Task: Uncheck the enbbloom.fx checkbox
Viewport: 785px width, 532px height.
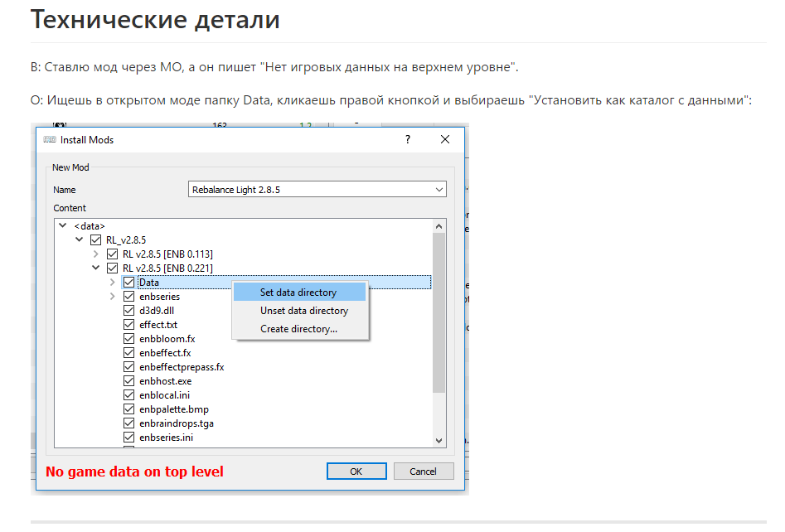Action: pyautogui.click(x=128, y=339)
